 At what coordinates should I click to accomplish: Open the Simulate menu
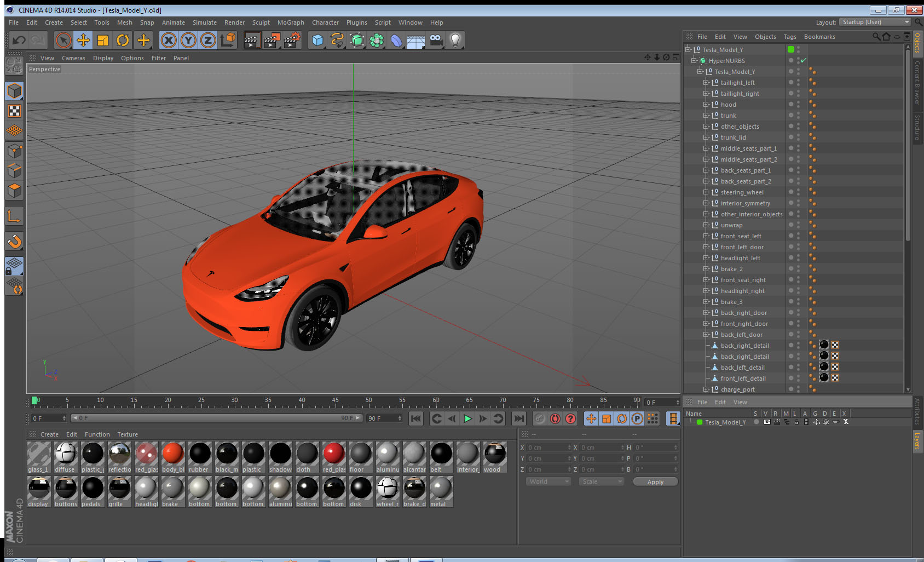tap(205, 22)
